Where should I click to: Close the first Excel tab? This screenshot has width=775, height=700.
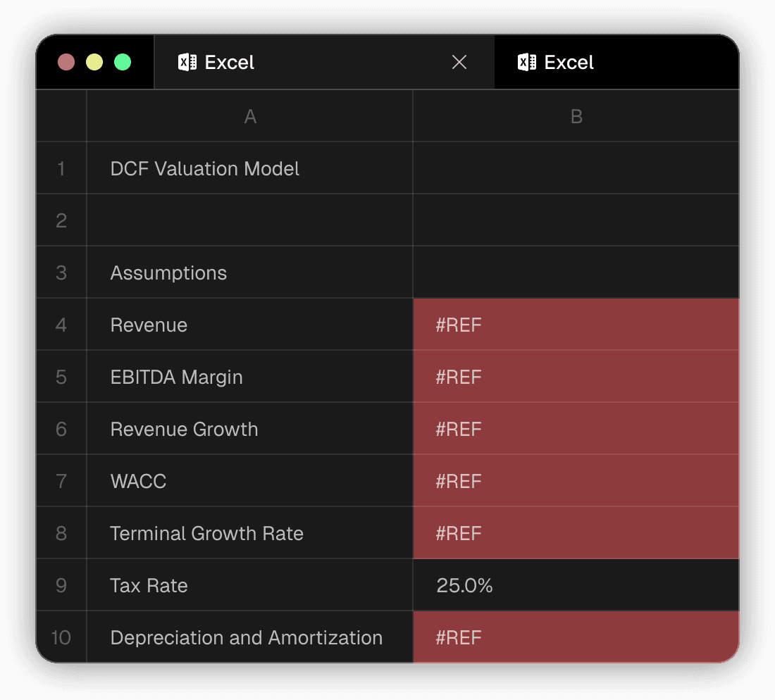[x=459, y=63]
